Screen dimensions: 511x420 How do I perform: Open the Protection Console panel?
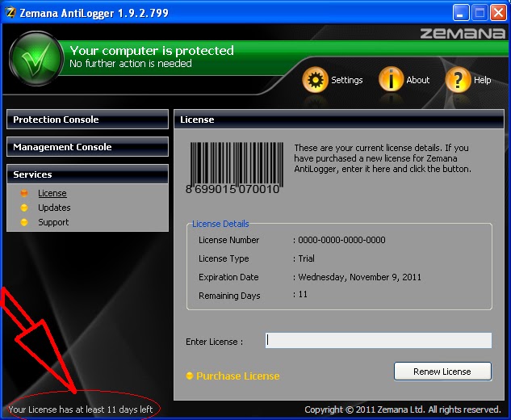tap(87, 120)
